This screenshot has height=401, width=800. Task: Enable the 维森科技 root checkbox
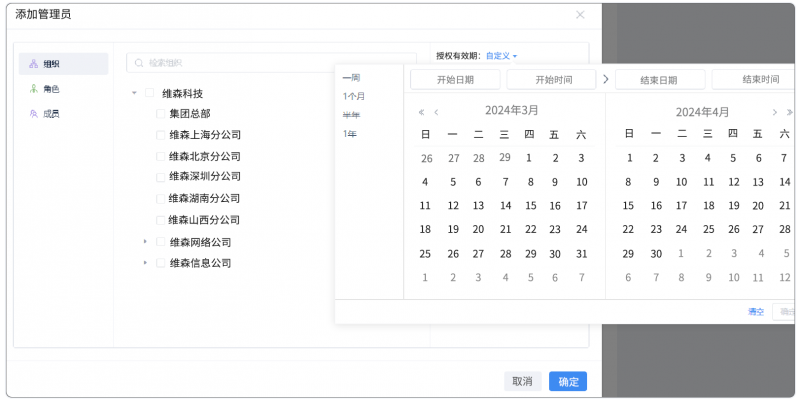click(x=150, y=93)
